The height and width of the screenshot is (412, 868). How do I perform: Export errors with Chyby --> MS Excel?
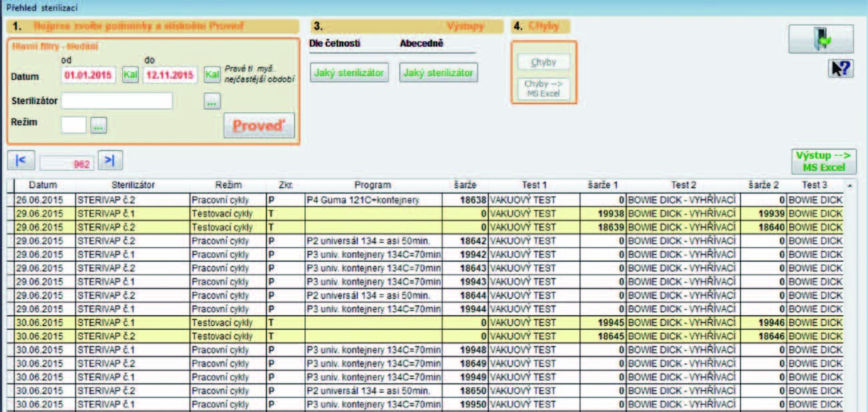click(x=543, y=89)
